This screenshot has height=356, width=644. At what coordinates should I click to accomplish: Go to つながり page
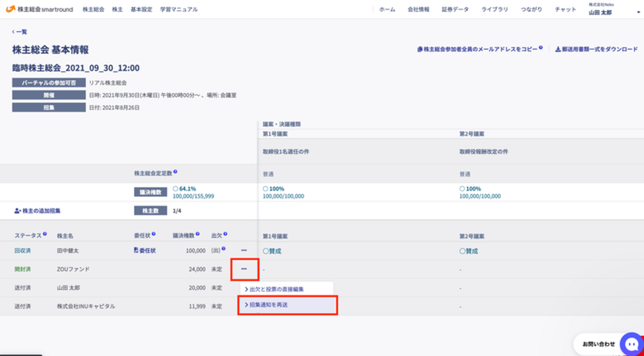coord(532,9)
